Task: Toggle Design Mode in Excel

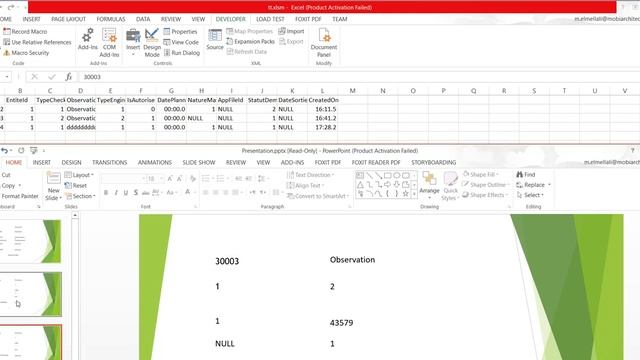Action: 152,43
